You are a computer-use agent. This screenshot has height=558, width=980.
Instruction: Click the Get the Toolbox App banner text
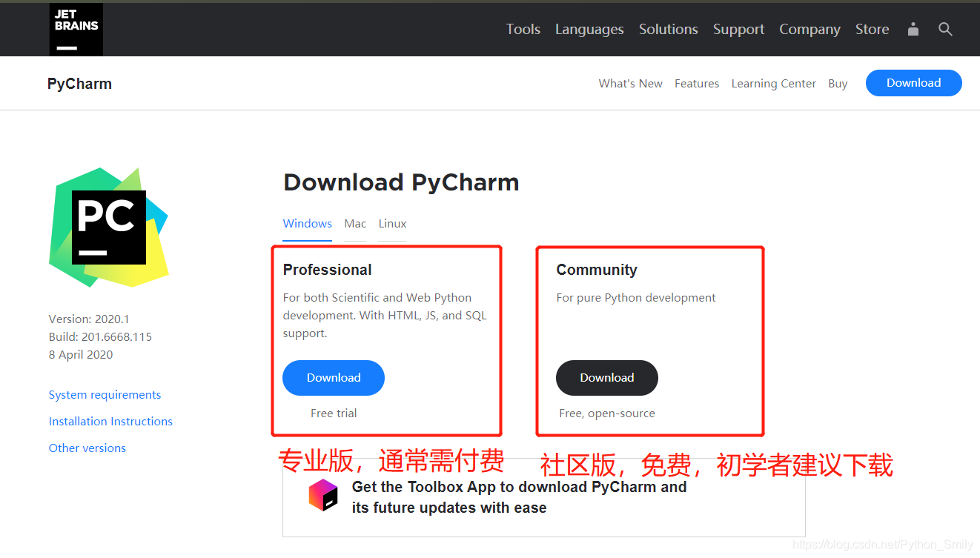[519, 497]
